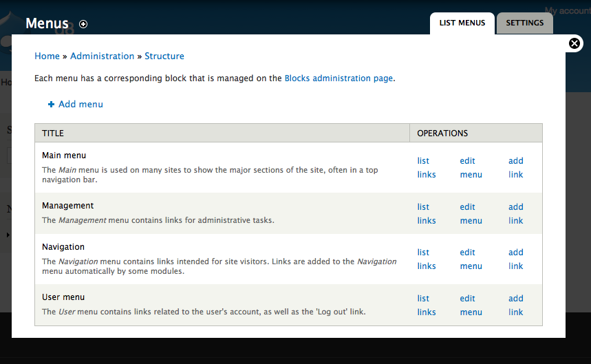This screenshot has width=591, height=364.
Task: Open the Settings tab
Action: coord(525,23)
